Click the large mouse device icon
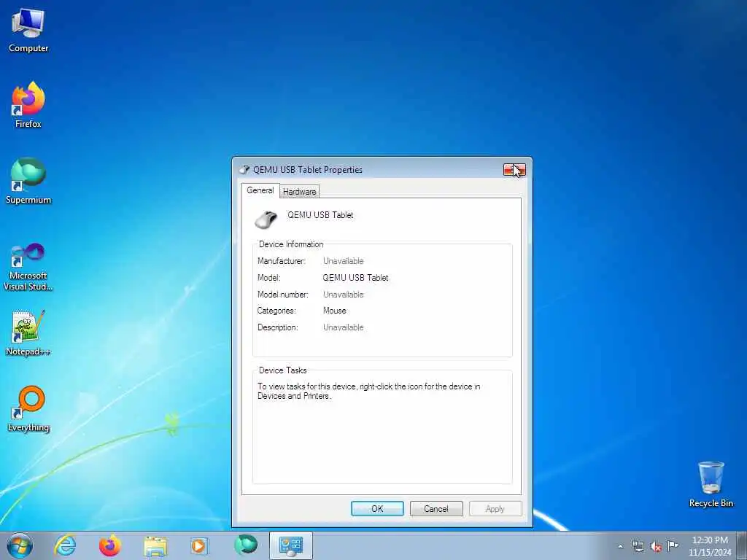The width and height of the screenshot is (747, 560). [266, 219]
